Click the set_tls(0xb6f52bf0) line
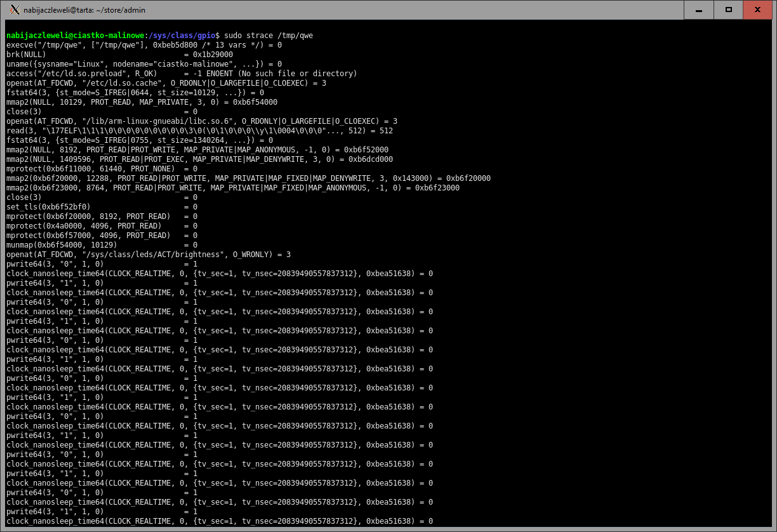The width and height of the screenshot is (777, 532). coord(102,207)
